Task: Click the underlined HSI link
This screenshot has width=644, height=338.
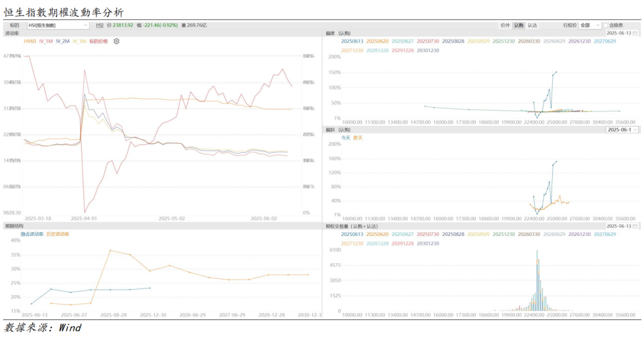Action: (x=100, y=25)
